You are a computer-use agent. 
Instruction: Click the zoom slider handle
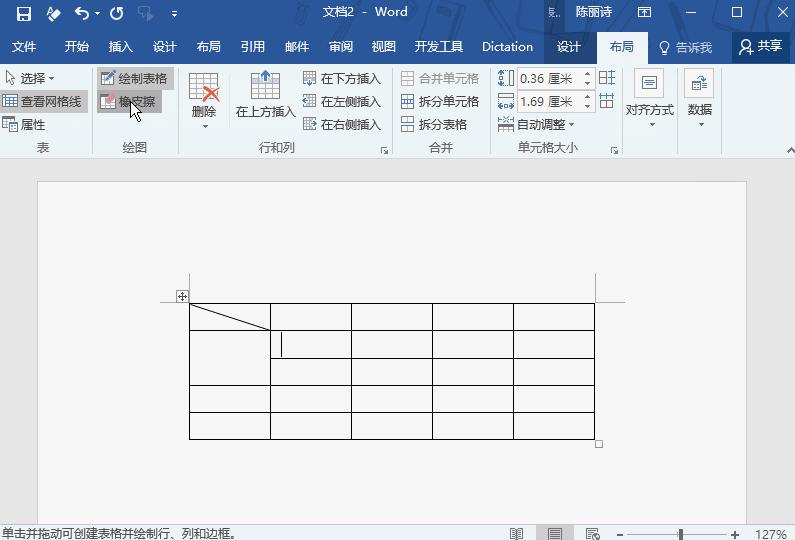(x=681, y=534)
